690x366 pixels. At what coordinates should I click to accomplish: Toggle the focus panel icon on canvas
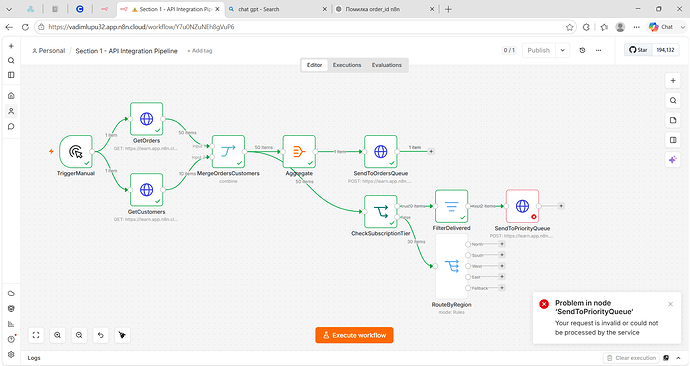tap(673, 140)
